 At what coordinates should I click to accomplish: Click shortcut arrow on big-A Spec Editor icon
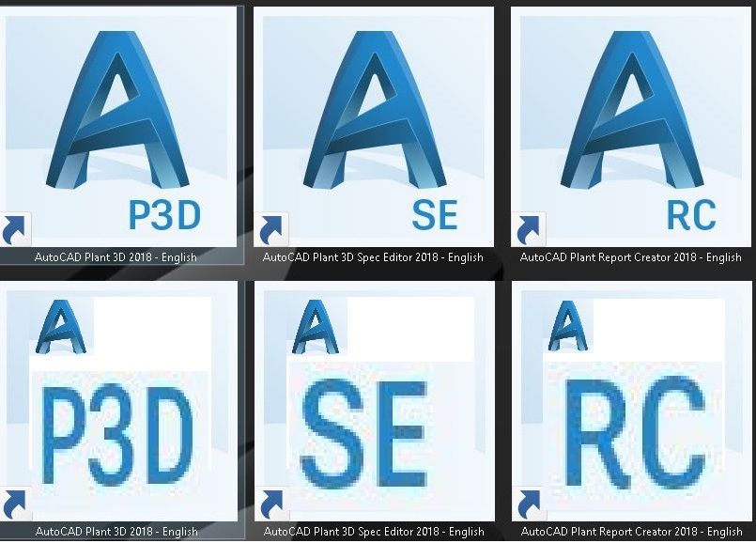tap(271, 229)
